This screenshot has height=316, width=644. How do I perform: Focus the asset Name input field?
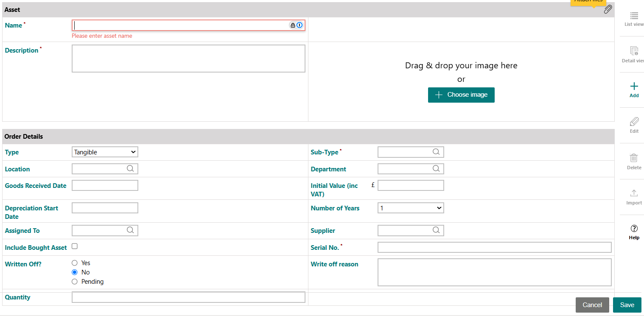pyautogui.click(x=188, y=25)
